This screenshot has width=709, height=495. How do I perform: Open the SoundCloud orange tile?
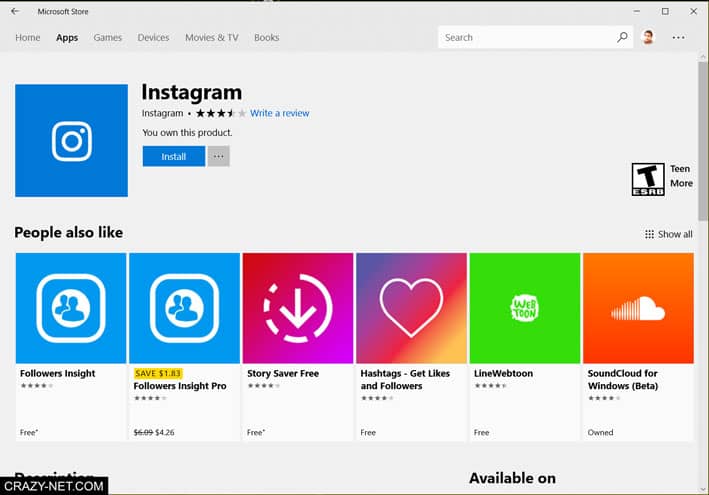[x=638, y=308]
